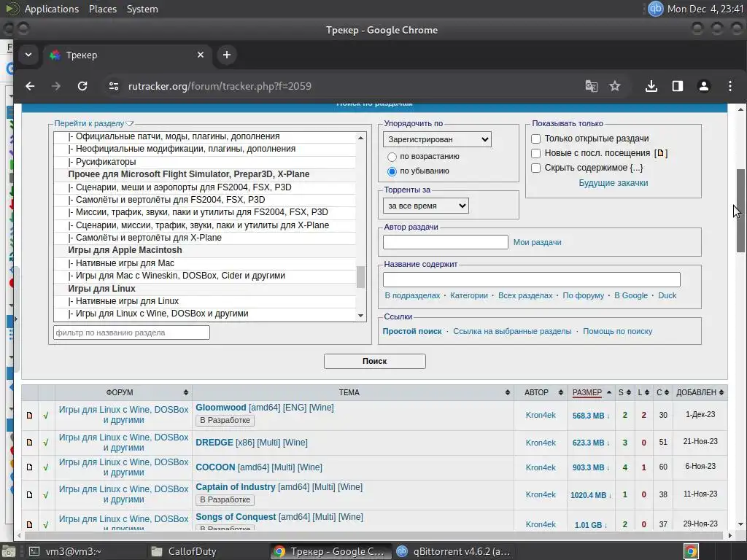Open Places menu in top panel
The image size is (747, 560).
pyautogui.click(x=102, y=9)
